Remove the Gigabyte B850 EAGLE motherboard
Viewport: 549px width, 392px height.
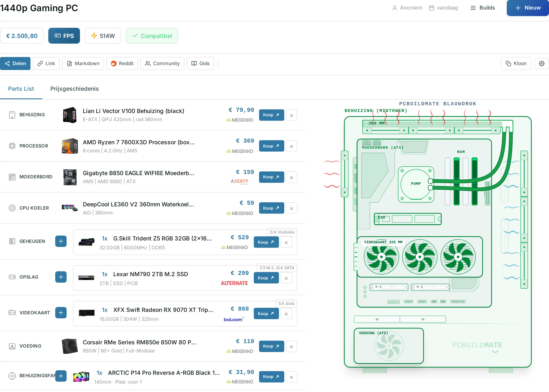[x=291, y=177]
